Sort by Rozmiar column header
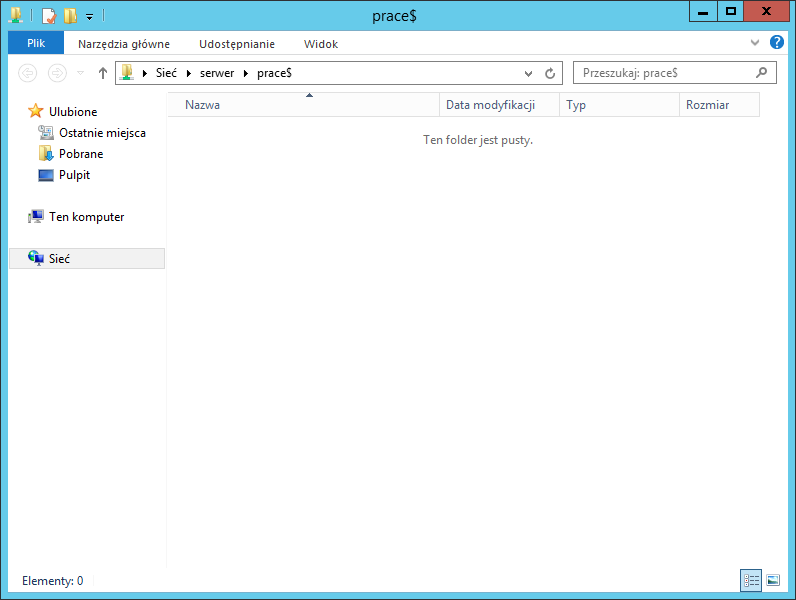Screen dimensions: 796x600 click(x=719, y=105)
